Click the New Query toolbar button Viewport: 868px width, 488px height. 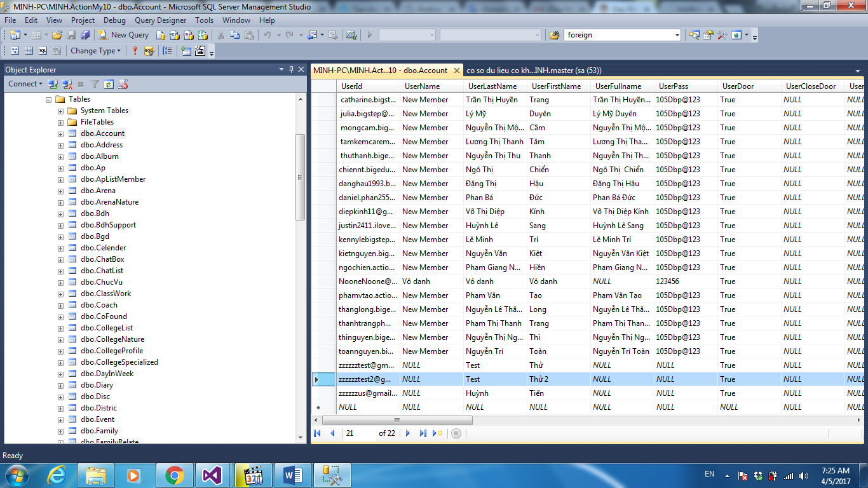124,35
